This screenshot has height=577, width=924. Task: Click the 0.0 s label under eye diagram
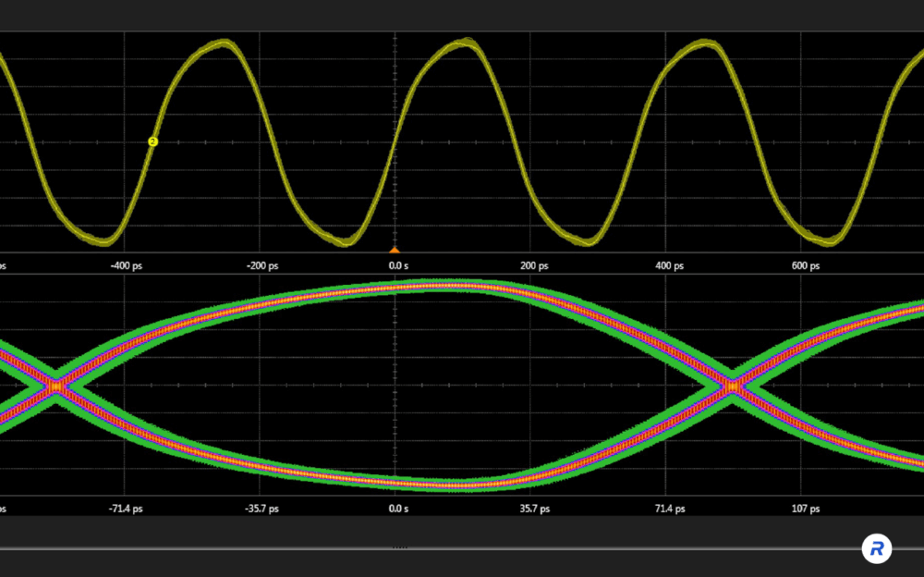[x=397, y=509]
